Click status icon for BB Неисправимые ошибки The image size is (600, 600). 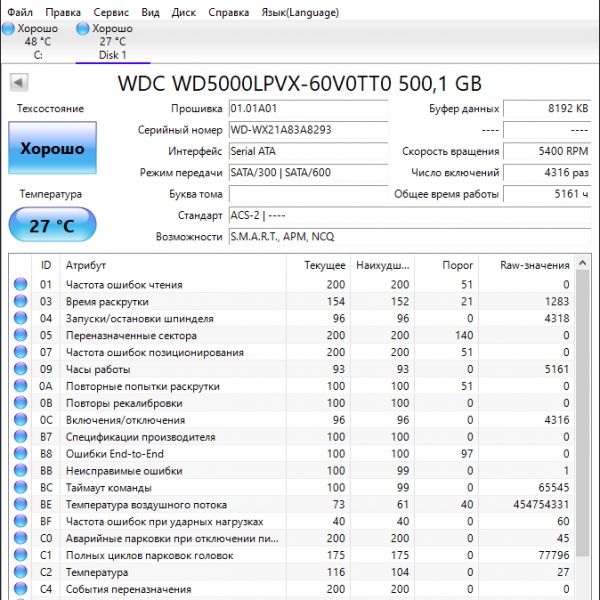[20, 470]
